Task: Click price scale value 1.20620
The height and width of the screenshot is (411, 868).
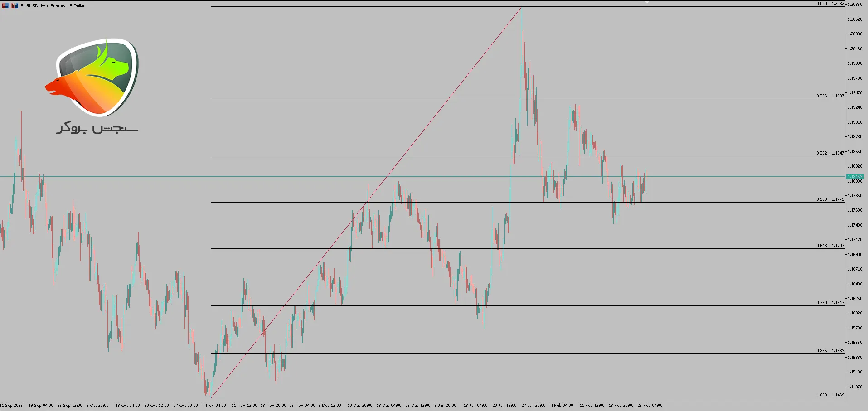Action: (x=855, y=19)
